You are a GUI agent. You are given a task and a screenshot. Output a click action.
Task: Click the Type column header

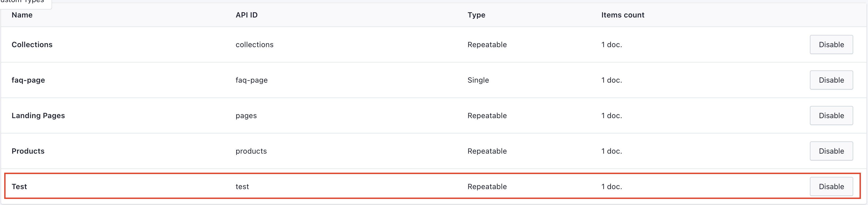click(x=476, y=15)
